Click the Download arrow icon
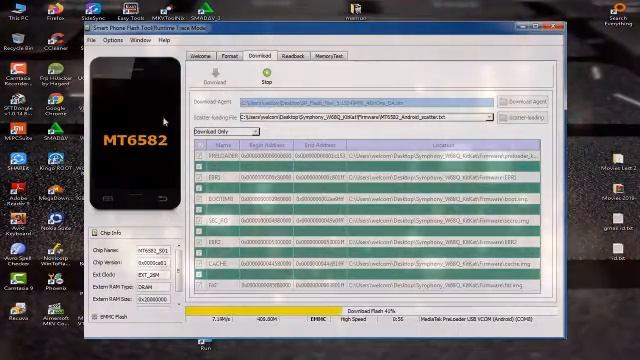Viewport: 640px width, 360px height. (215, 73)
